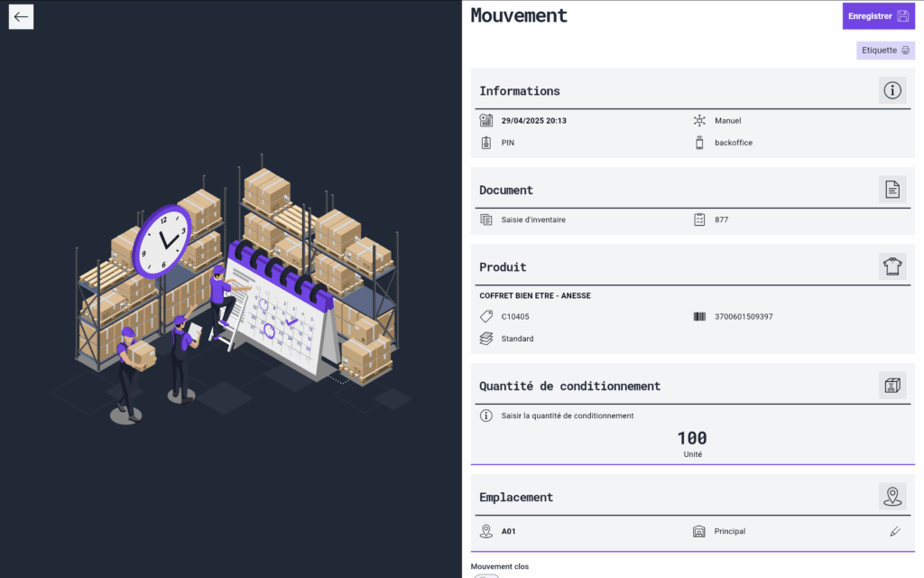
Task: Click the Produit section t-shirt icon
Action: pos(892,266)
